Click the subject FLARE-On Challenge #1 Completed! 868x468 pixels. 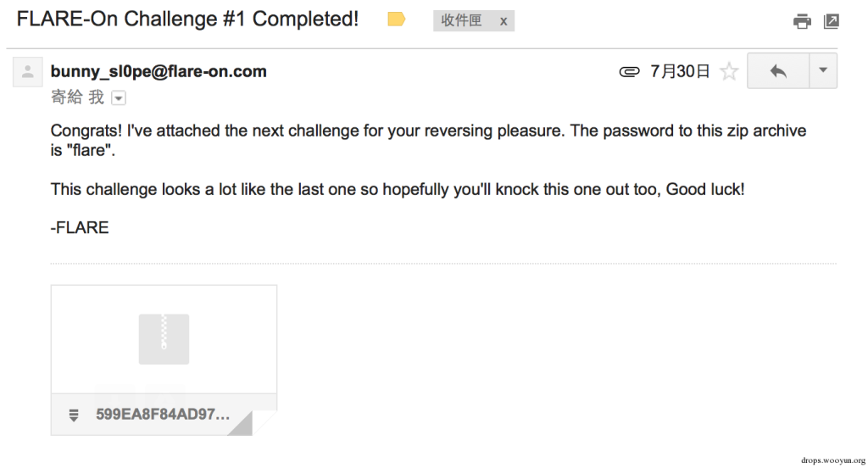pos(187,19)
